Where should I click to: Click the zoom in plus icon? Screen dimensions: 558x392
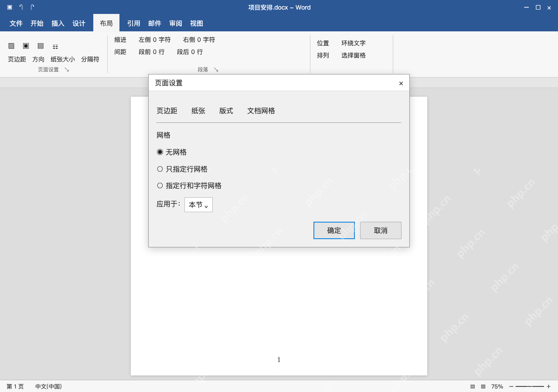(x=548, y=386)
